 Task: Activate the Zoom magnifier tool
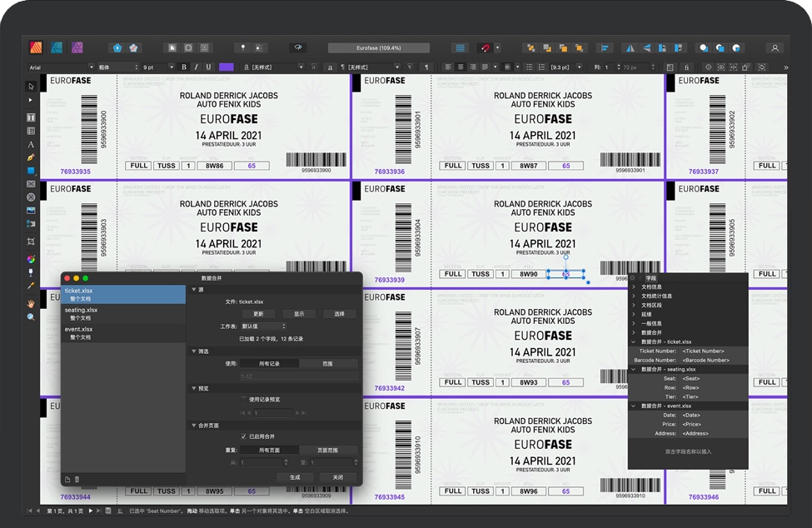tap(31, 317)
